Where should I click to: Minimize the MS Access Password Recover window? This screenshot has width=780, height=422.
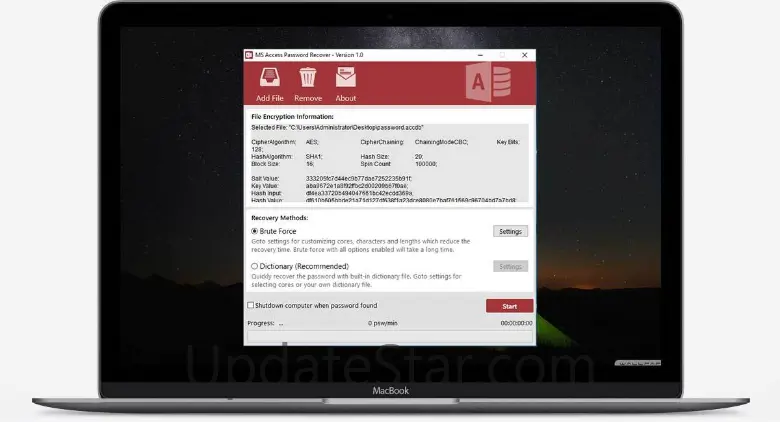coord(480,55)
